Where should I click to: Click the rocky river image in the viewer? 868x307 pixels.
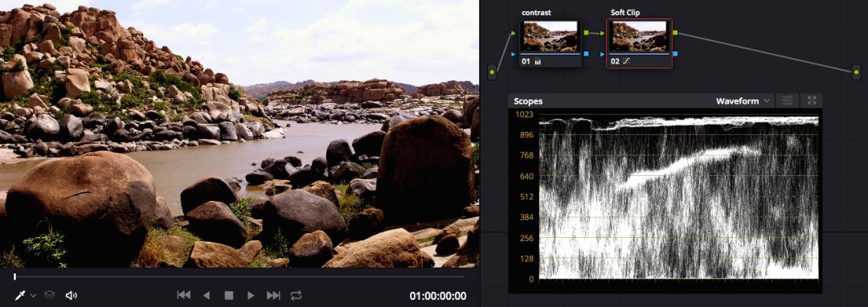pyautogui.click(x=240, y=134)
